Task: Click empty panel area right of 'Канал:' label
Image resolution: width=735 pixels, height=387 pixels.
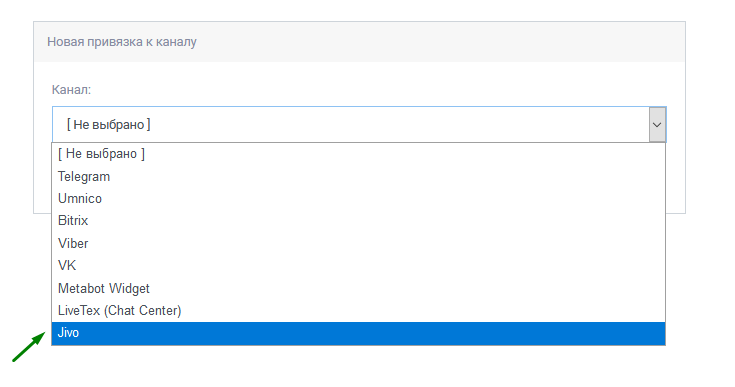Action: click(375, 89)
